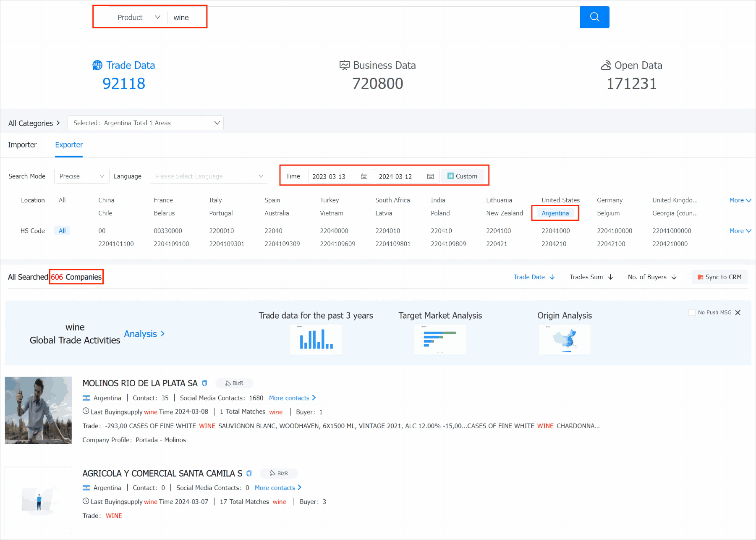The width and height of the screenshot is (756, 540).
Task: Select Chile in Location filter
Action: [105, 213]
